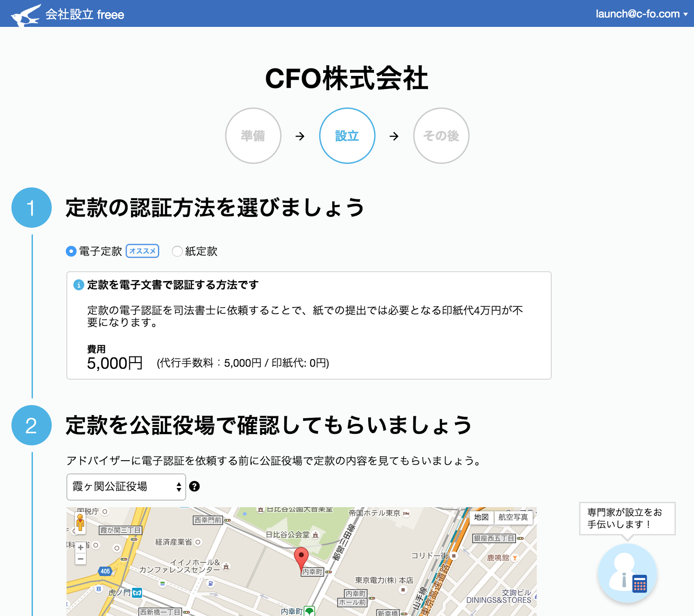Click the question mark help icon
Image resolution: width=694 pixels, height=616 pixels.
click(194, 487)
